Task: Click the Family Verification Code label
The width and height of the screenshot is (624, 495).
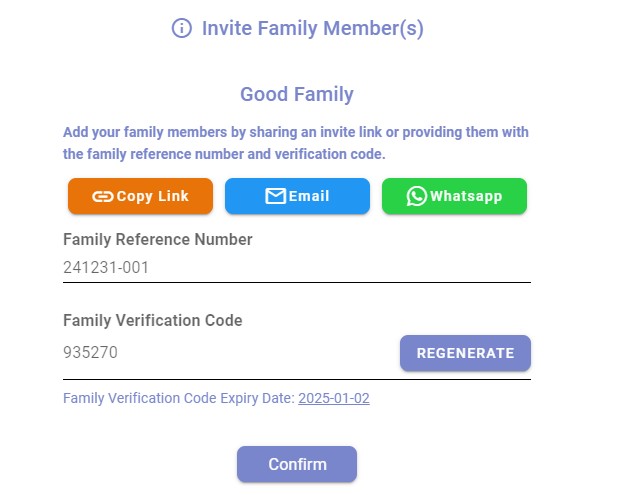Action: pos(153,321)
